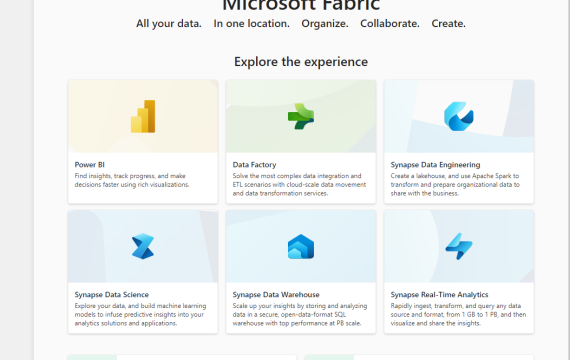
Task: Select the Synapse Data Science title
Action: 112,295
